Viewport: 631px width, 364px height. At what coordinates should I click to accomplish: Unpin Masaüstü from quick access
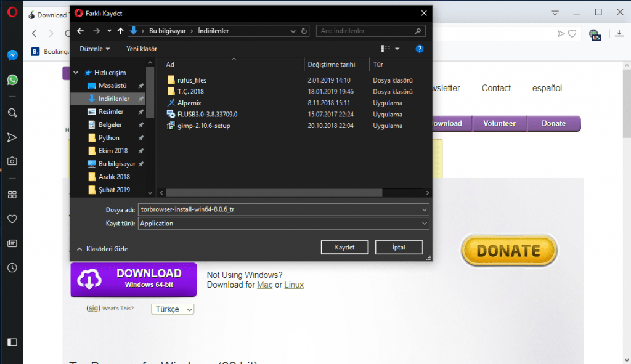(x=142, y=86)
